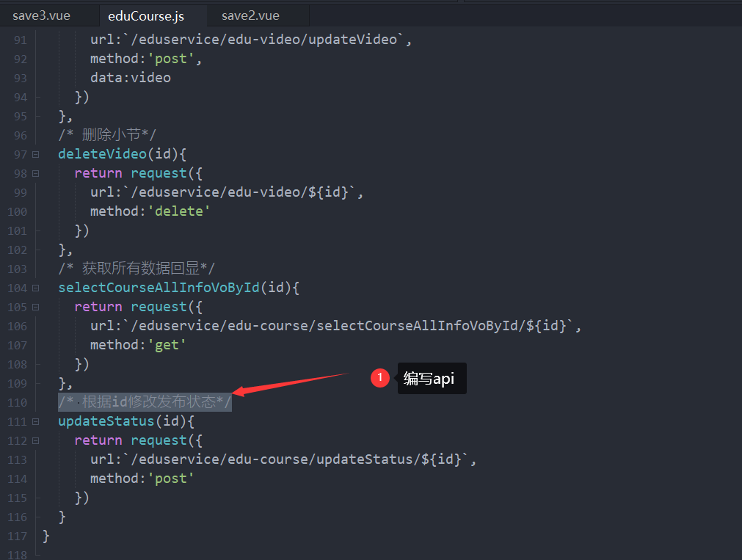Collapse the request block at line 98
742x560 pixels.
pyautogui.click(x=35, y=174)
